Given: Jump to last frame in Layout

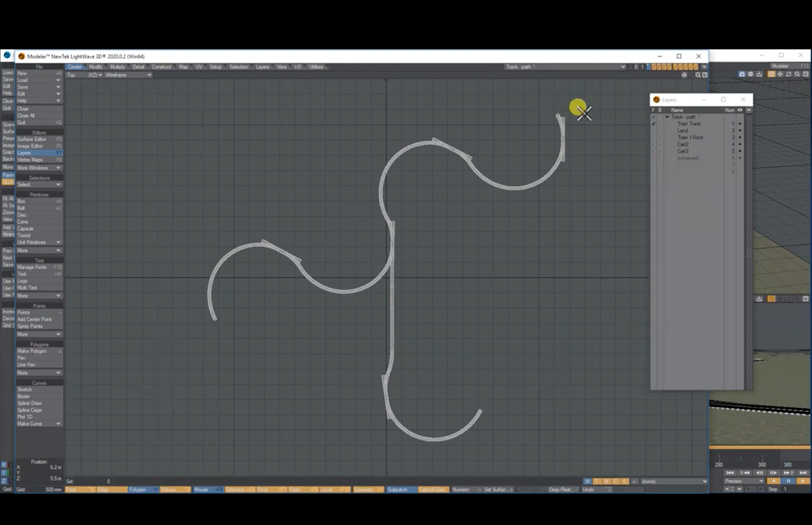Looking at the screenshot, I should pyautogui.click(x=803, y=473).
